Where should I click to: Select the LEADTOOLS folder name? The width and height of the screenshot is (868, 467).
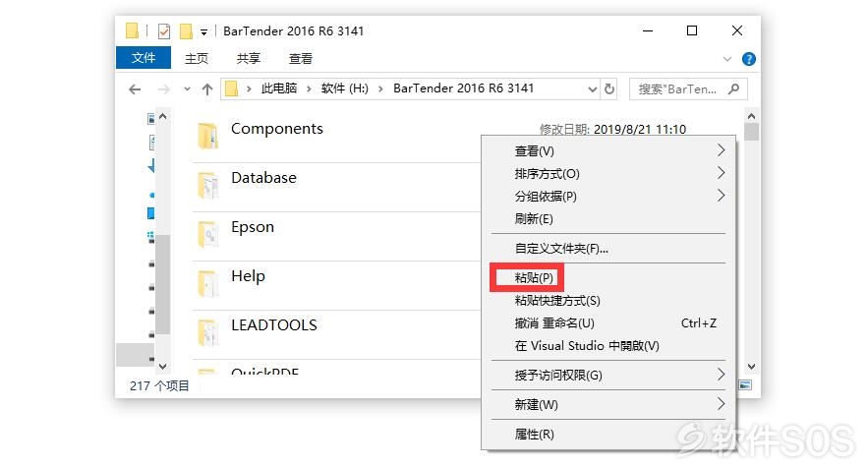[274, 325]
